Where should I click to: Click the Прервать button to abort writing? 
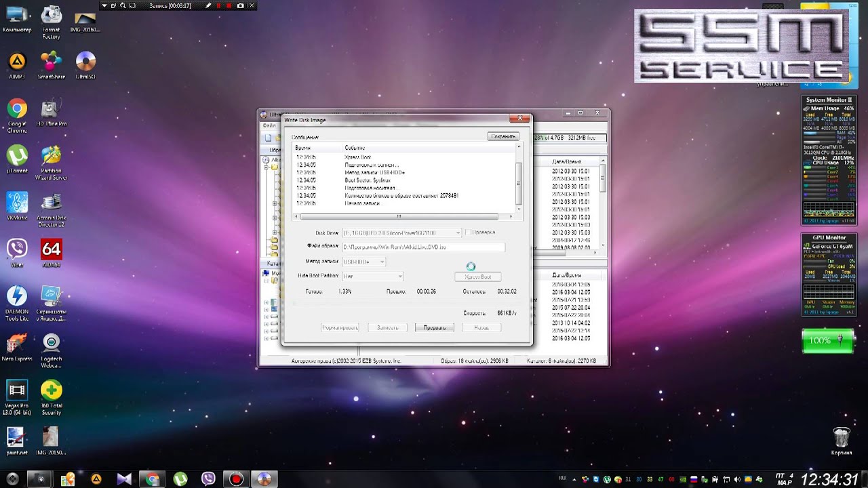(x=434, y=327)
